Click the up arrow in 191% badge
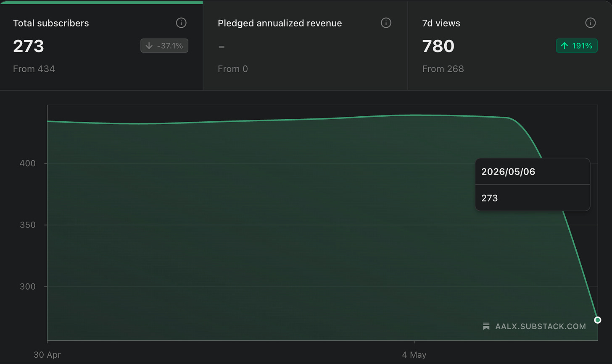Viewport: 612px width, 364px height. pos(565,46)
